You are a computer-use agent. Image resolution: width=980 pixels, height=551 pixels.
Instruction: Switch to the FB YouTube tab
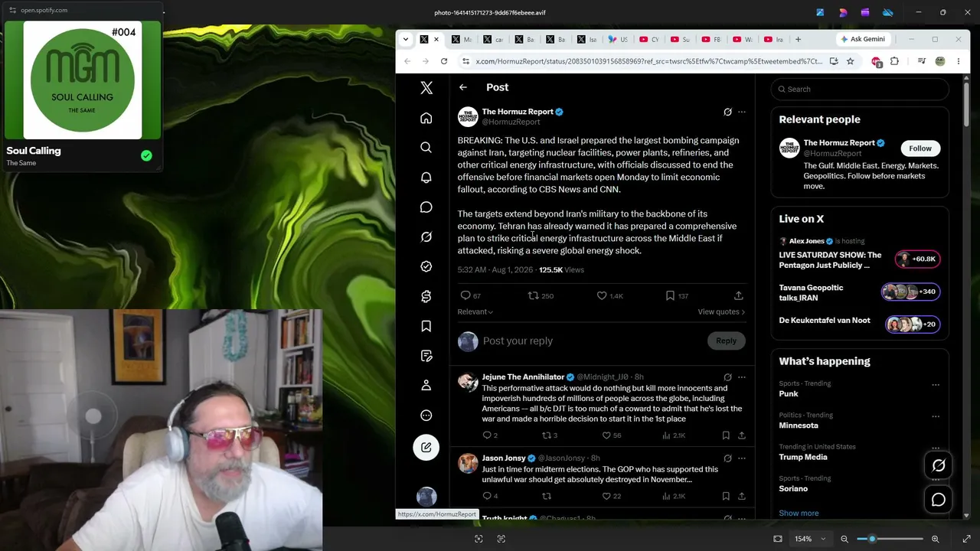712,39
